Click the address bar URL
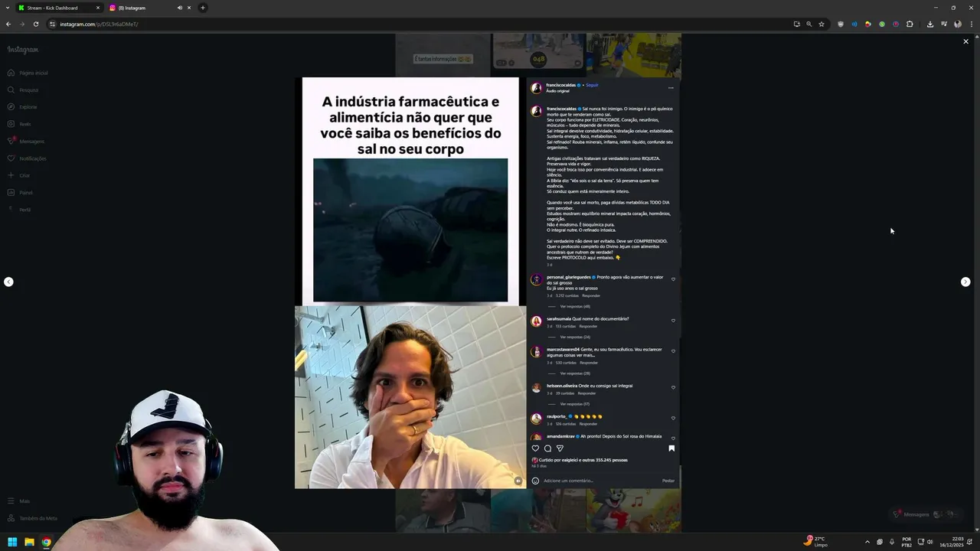Screen dimensions: 980x551 (x=99, y=24)
